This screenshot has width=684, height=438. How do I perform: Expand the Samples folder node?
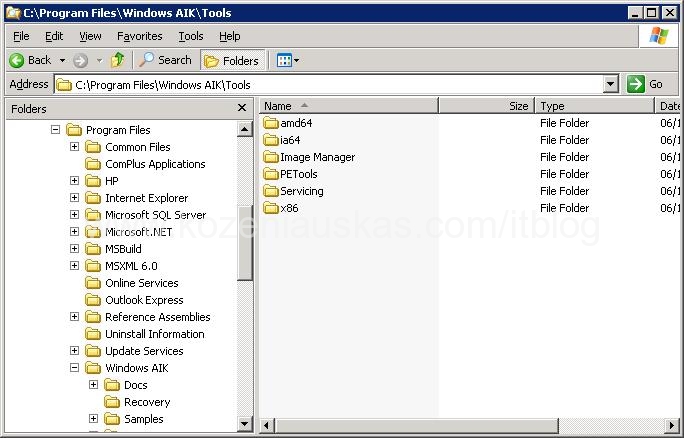point(93,419)
